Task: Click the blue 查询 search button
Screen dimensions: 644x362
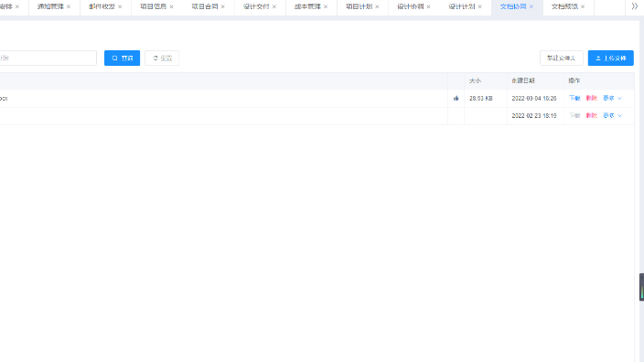Action: [122, 58]
